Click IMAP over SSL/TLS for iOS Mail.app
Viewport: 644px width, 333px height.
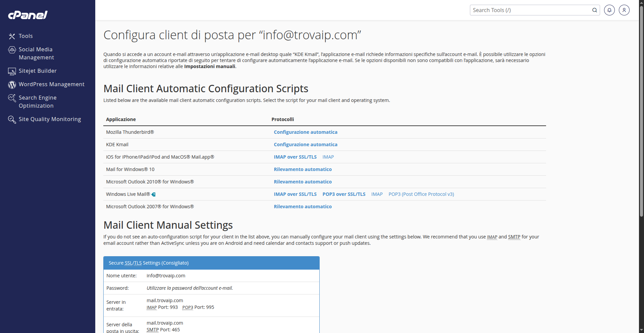click(x=295, y=157)
